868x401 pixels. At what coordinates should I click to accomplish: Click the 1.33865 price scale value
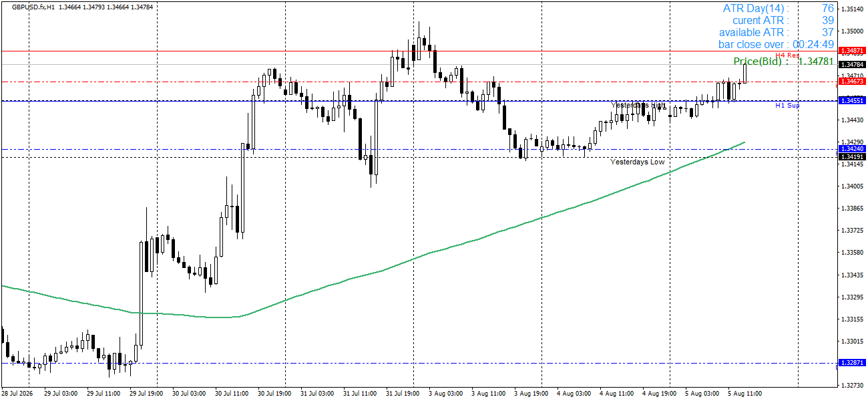point(853,209)
